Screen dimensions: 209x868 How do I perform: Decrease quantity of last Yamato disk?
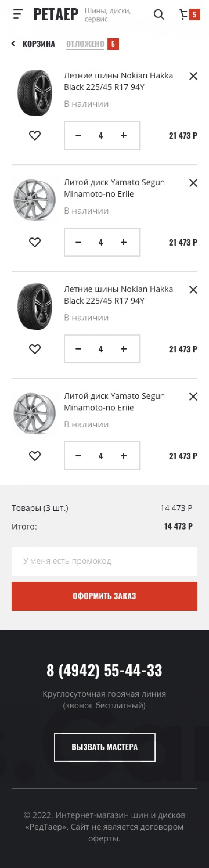point(78,456)
